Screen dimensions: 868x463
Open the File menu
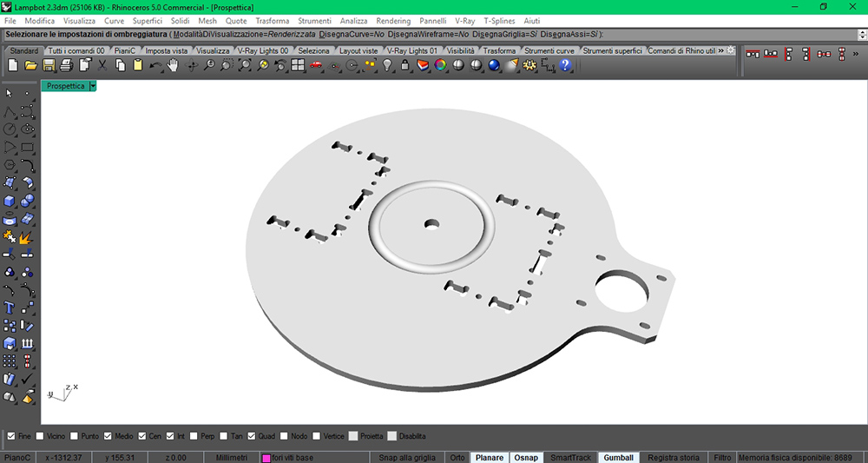[10, 21]
